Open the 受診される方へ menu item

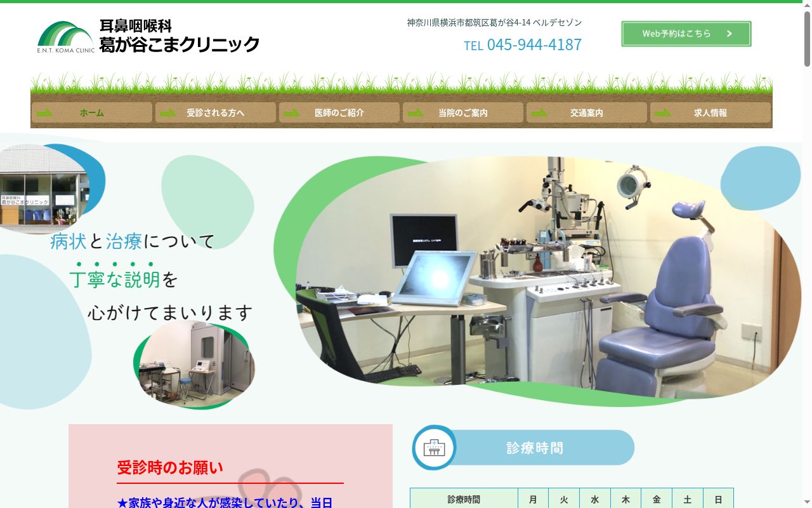(x=216, y=112)
